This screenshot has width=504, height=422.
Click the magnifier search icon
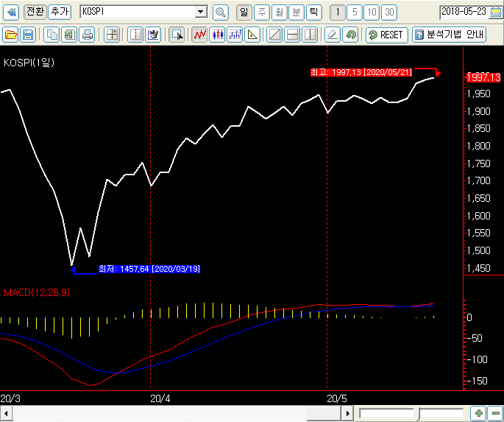[x=221, y=13]
